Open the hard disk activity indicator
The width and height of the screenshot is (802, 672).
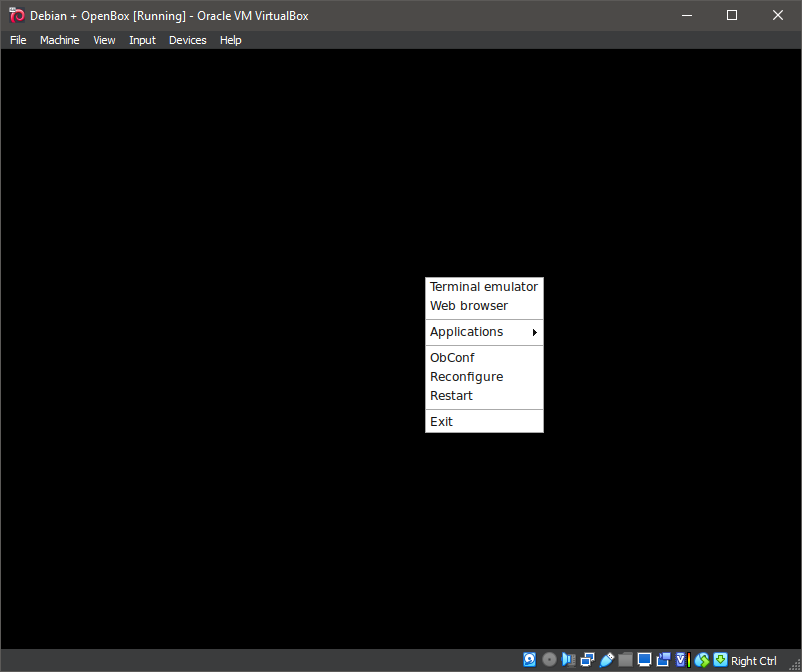529,660
